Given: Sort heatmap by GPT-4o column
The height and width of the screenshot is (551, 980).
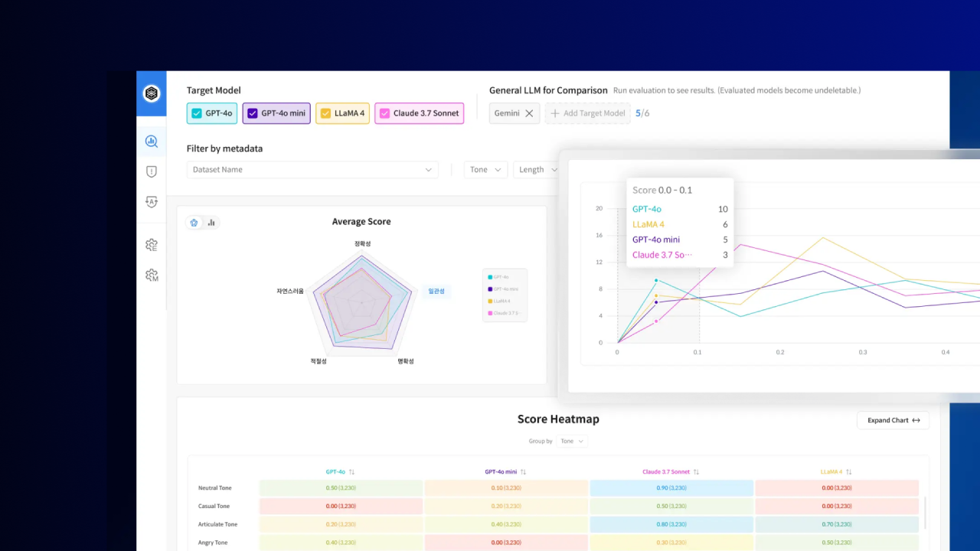Looking at the screenshot, I should [x=351, y=472].
